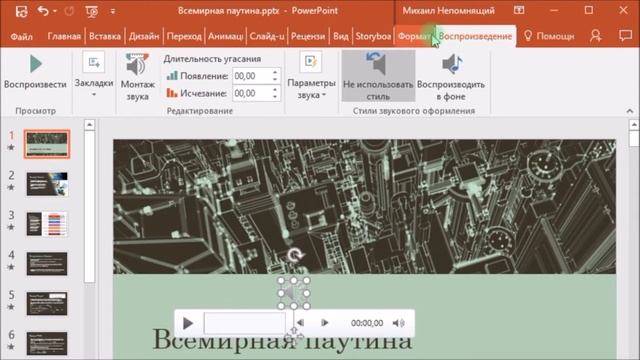Switch to the Дизайн tab
The height and width of the screenshot is (360, 640).
(144, 36)
